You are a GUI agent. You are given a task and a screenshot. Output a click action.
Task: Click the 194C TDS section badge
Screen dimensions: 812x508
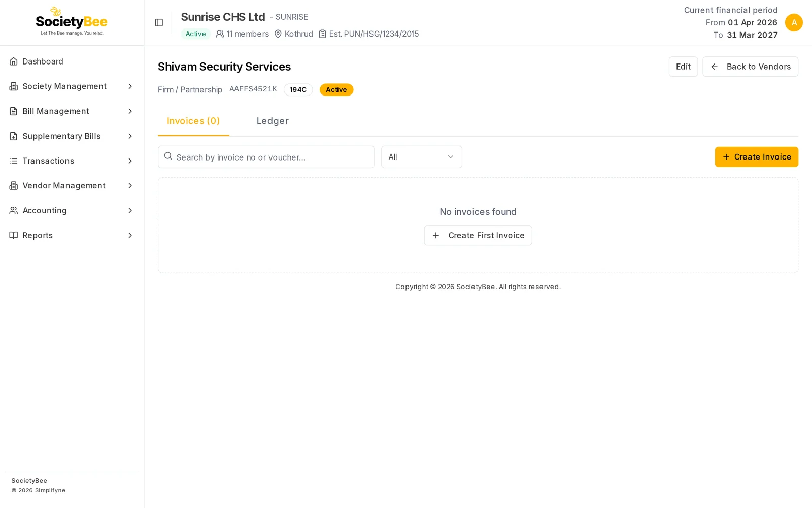click(298, 90)
